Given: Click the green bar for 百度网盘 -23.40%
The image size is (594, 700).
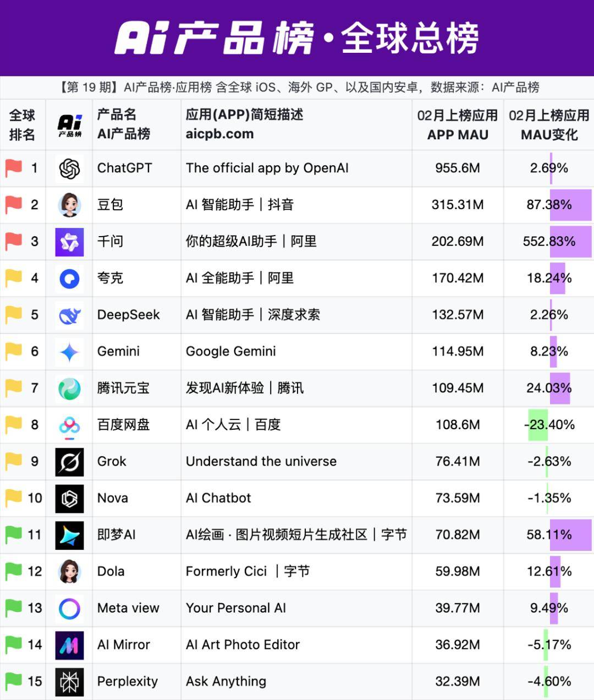Looking at the screenshot, I should point(538,425).
